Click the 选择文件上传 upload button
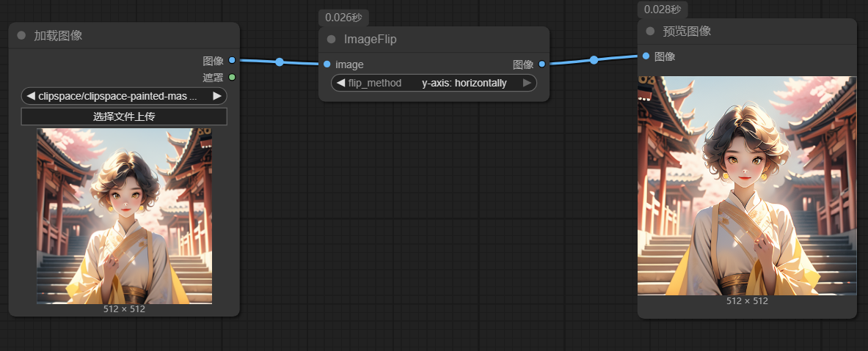 (x=124, y=117)
